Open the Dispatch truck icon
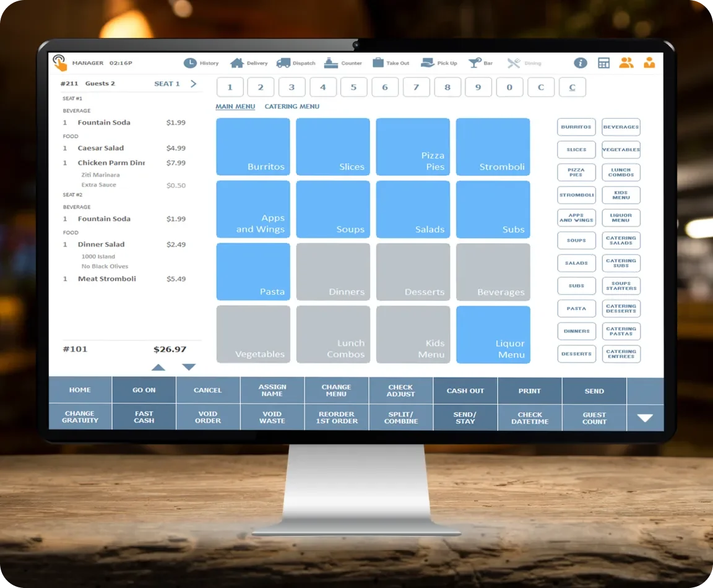The width and height of the screenshot is (713, 588). pyautogui.click(x=283, y=63)
